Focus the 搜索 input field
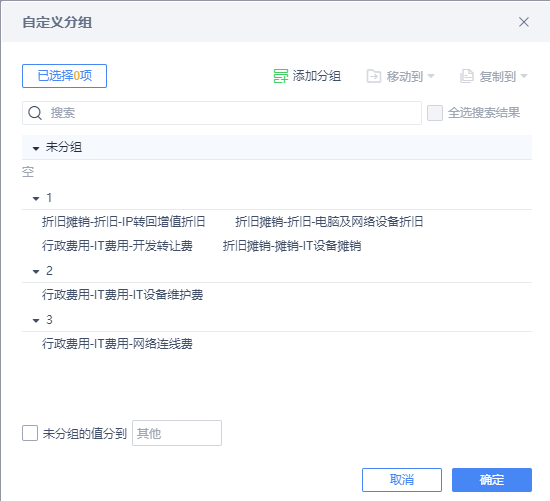 [x=222, y=113]
